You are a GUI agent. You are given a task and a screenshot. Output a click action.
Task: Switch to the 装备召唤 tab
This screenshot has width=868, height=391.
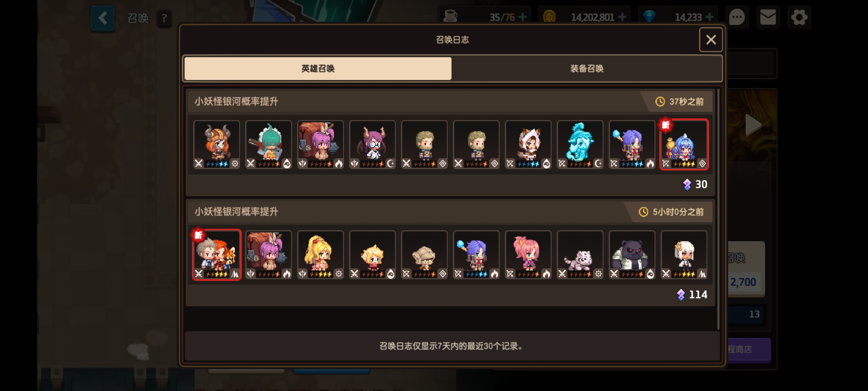click(x=586, y=68)
